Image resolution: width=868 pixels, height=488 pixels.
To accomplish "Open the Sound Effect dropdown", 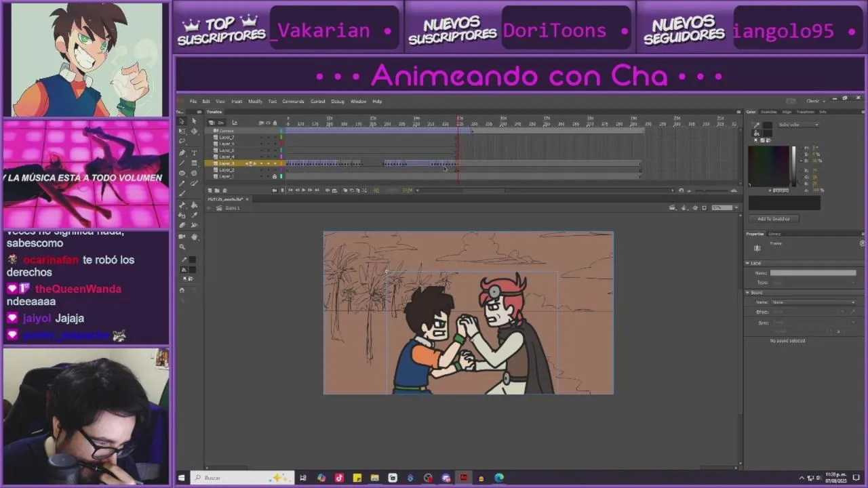I will point(809,312).
